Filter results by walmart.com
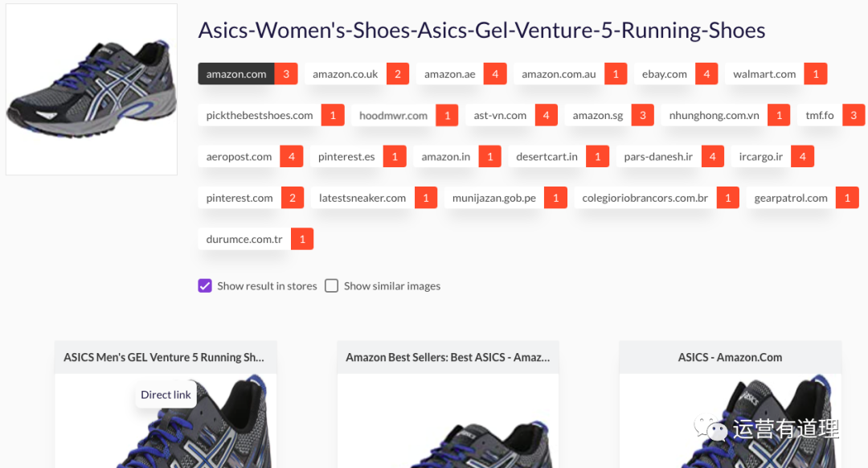Viewport: 868px width, 468px height. coord(764,74)
